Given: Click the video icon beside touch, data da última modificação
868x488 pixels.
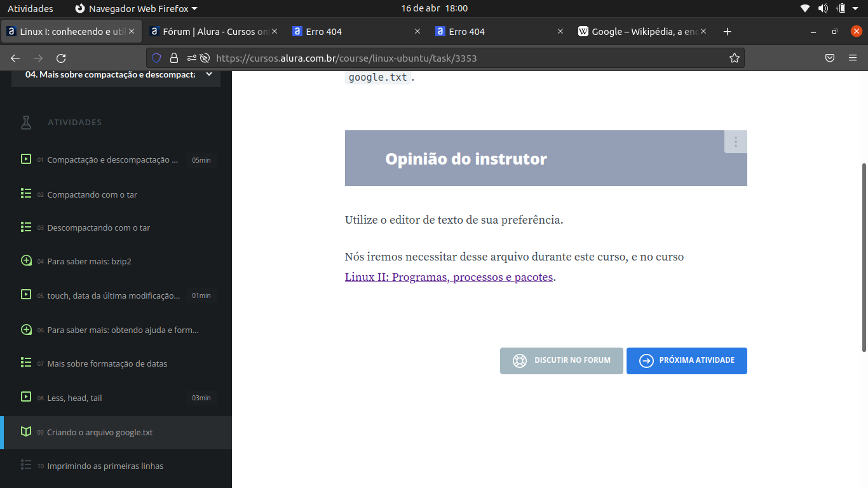Looking at the screenshot, I should click(26, 295).
